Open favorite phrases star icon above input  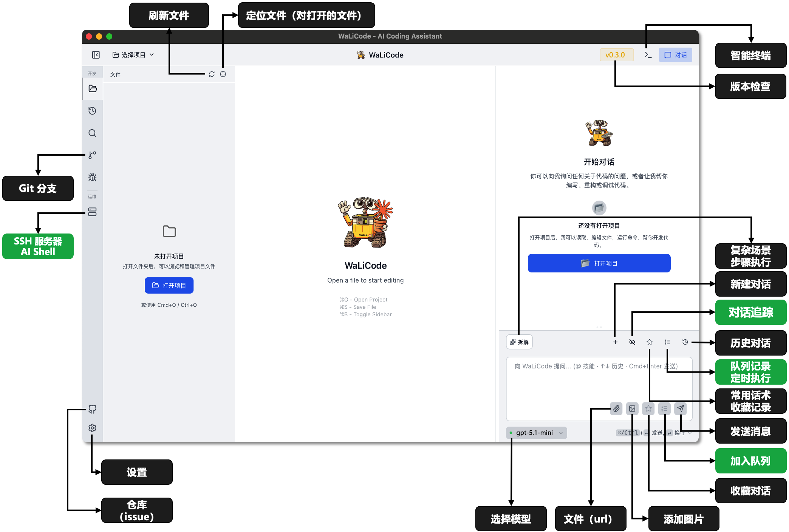click(x=650, y=342)
